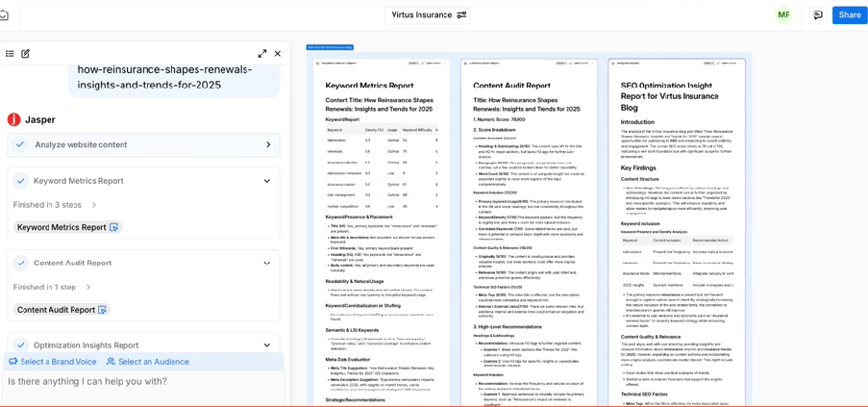
Task: Focus the 'Is there anything I can help you with?' input
Action: pyautogui.click(x=144, y=388)
